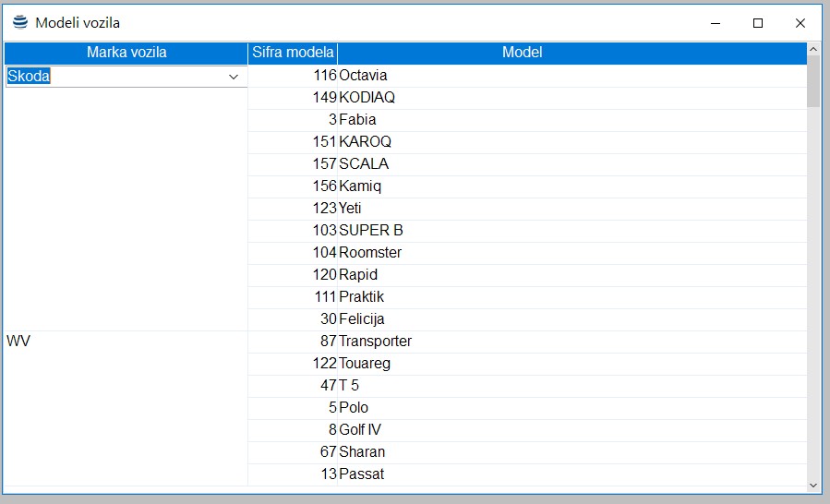Click model code 122 for Touareg
Screen dimensions: 830x504
tap(324, 364)
